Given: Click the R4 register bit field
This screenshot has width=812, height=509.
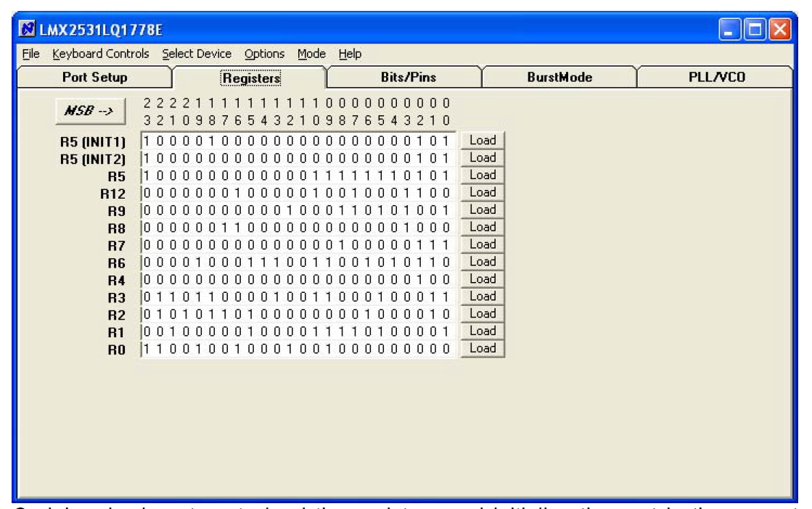Looking at the screenshot, I should coord(298,279).
